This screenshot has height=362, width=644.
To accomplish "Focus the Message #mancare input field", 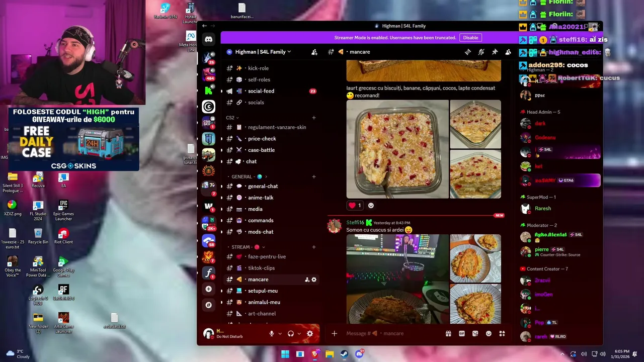I will pyautogui.click(x=392, y=333).
